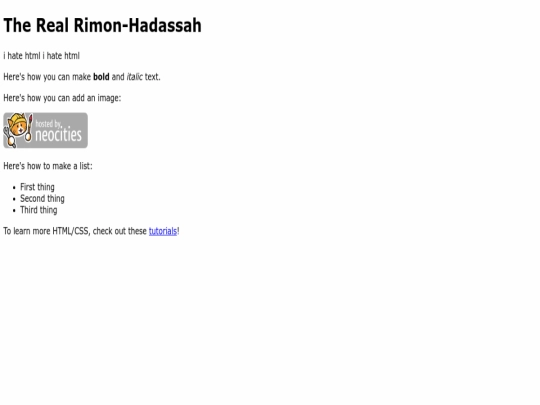Viewport: 540px width, 405px height.
Task: Click the 'Here's how you can add an image' line
Action: 62,98
